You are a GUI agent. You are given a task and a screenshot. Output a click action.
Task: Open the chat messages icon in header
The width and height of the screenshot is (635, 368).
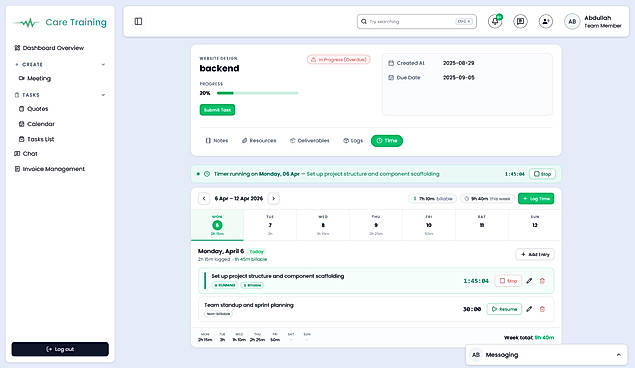tap(520, 21)
